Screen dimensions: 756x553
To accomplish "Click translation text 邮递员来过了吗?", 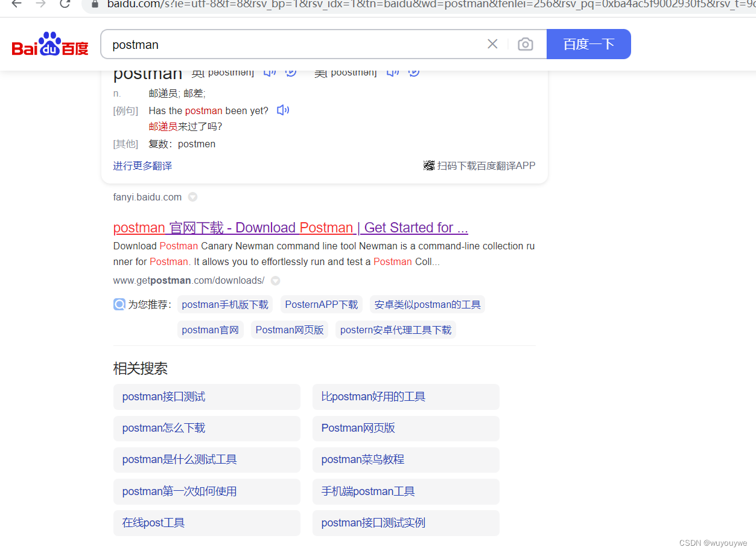I will click(x=185, y=126).
